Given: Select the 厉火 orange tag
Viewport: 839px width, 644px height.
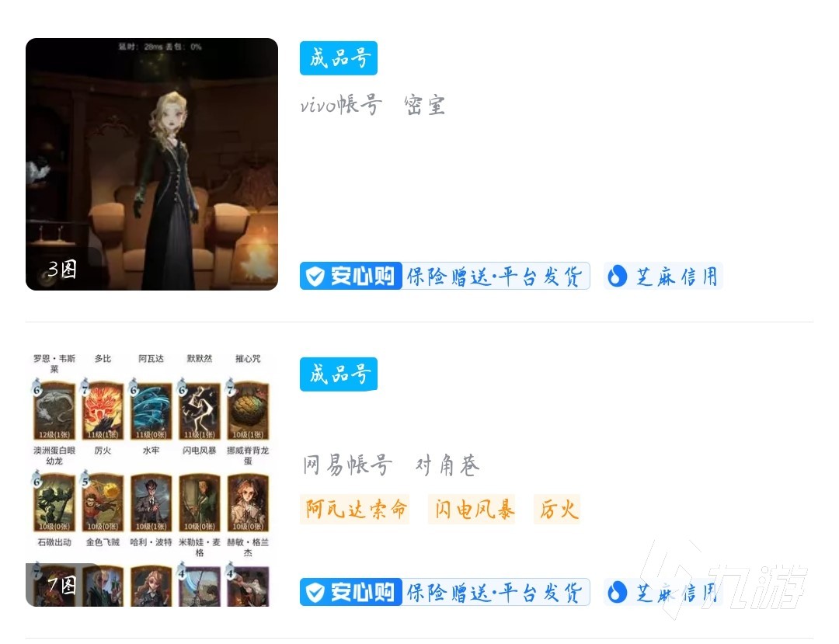Looking at the screenshot, I should [558, 509].
